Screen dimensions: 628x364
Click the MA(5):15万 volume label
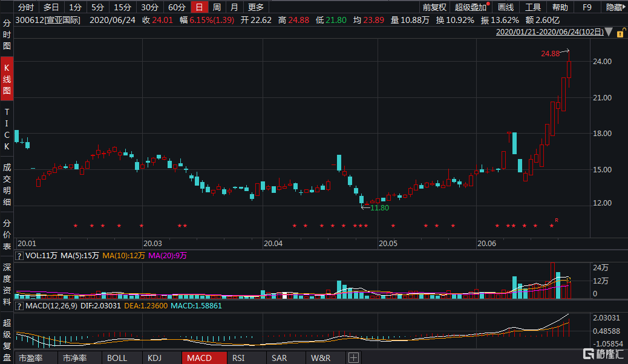pyautogui.click(x=80, y=256)
